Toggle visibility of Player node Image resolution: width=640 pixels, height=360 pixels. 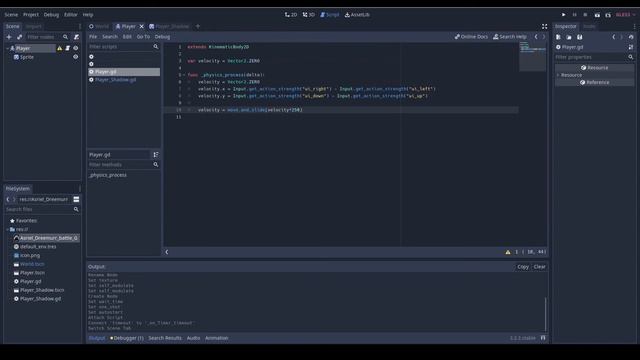[x=76, y=48]
